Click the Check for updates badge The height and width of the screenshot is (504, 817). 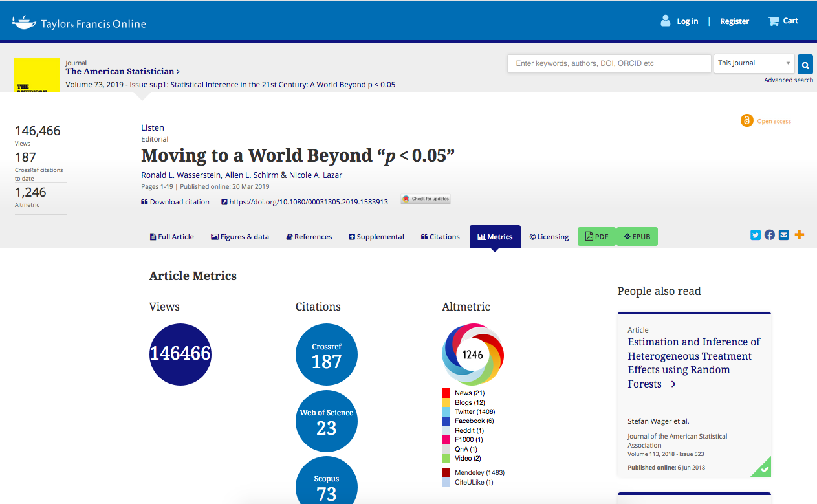click(x=426, y=199)
